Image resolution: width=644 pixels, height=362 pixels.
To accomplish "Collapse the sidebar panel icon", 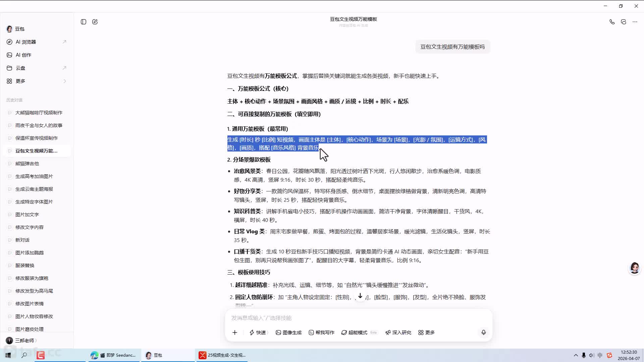I will tap(84, 22).
